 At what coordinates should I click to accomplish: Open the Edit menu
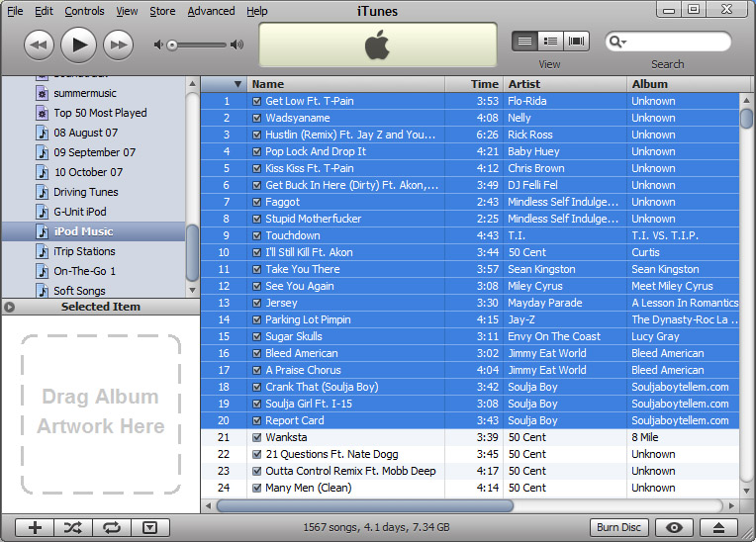click(44, 11)
